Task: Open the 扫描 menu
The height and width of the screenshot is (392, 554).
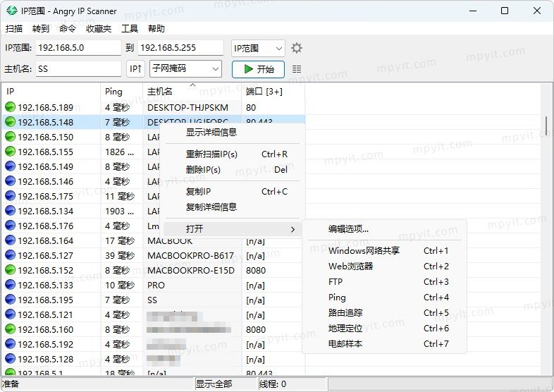Action: pos(14,28)
